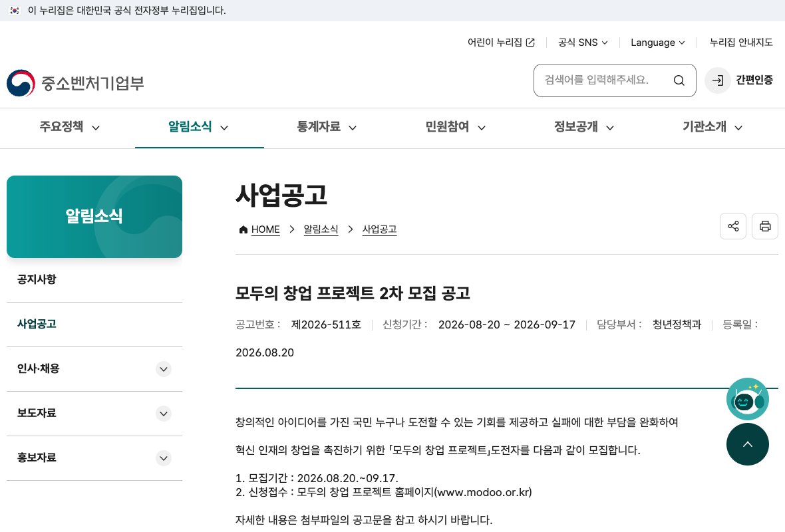
Task: Click the line '1. 모집기간 : 2026.08.20.~09.17.'
Action: 317,478
